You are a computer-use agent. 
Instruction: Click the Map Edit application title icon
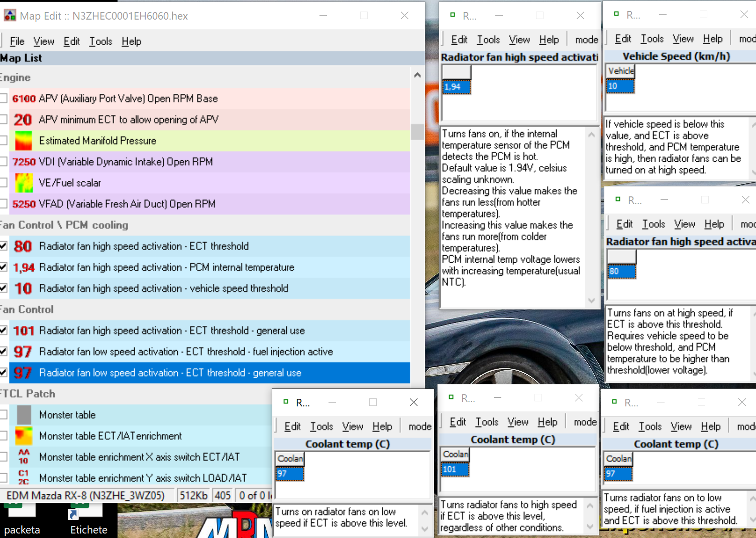[10, 16]
